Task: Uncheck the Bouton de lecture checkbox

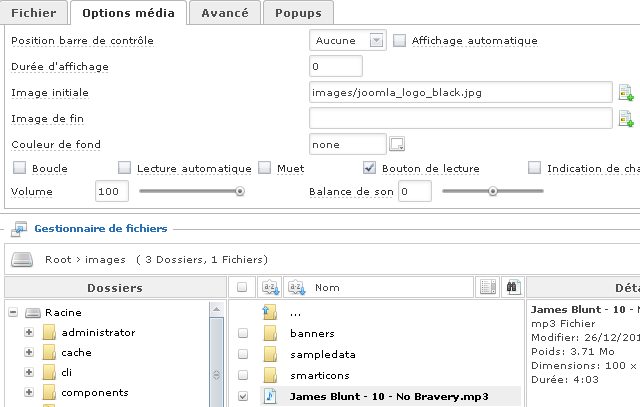Action: [369, 168]
